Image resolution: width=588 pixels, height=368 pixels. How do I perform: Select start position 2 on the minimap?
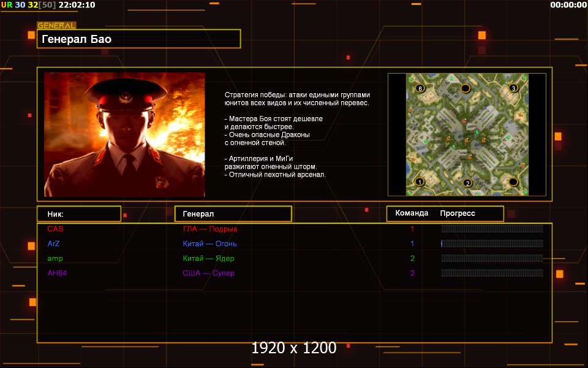467,183
